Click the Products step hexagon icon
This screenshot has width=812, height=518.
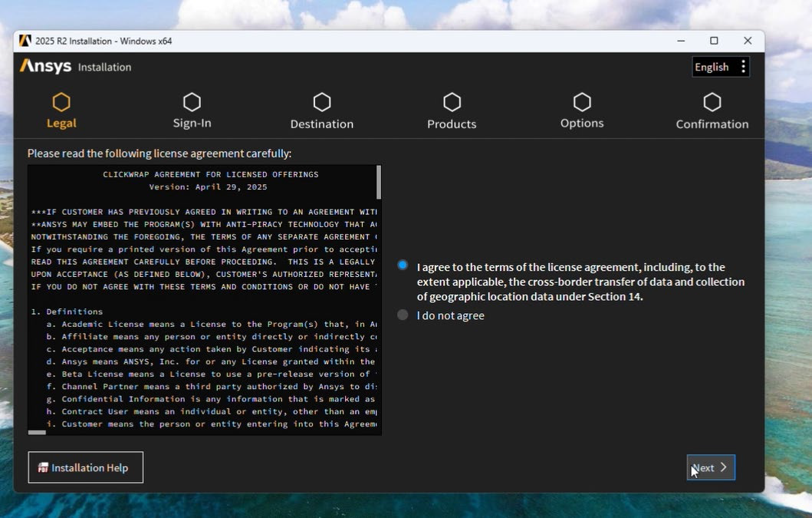(452, 102)
